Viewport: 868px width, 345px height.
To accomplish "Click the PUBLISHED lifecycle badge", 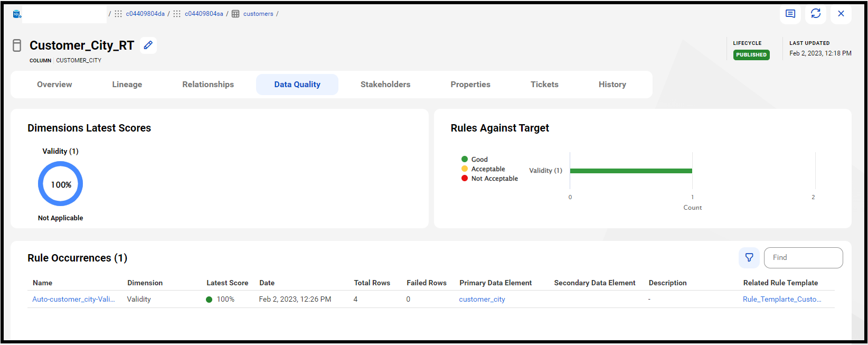I will pyautogui.click(x=751, y=55).
